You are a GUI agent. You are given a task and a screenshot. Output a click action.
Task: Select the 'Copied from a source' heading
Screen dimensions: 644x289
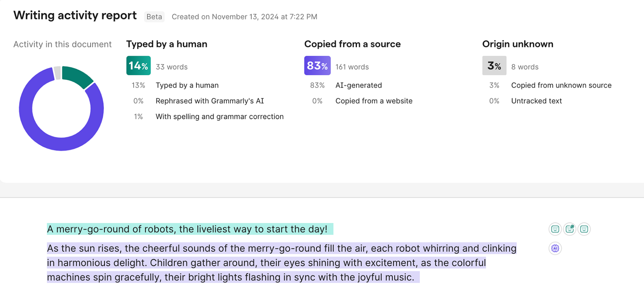coord(352,44)
